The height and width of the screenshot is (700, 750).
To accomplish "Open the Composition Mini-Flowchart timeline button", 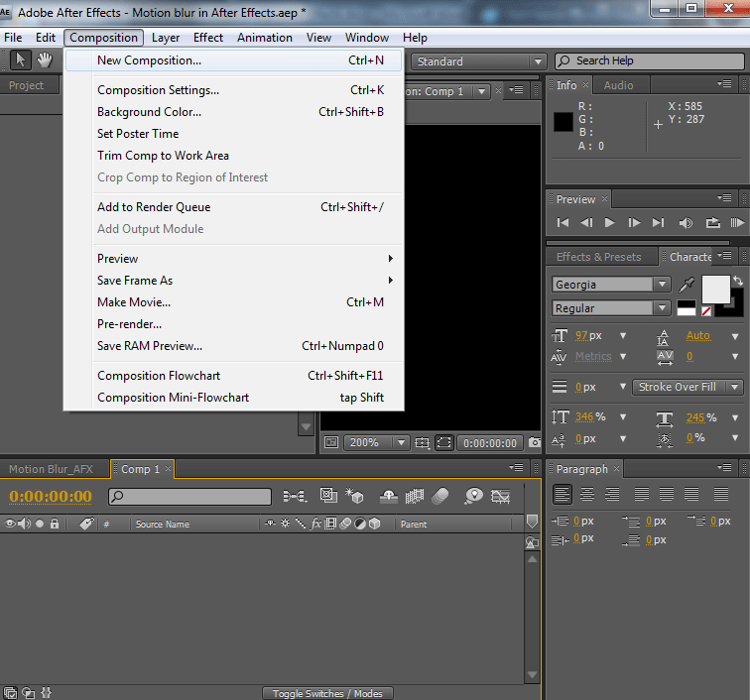I will (295, 497).
